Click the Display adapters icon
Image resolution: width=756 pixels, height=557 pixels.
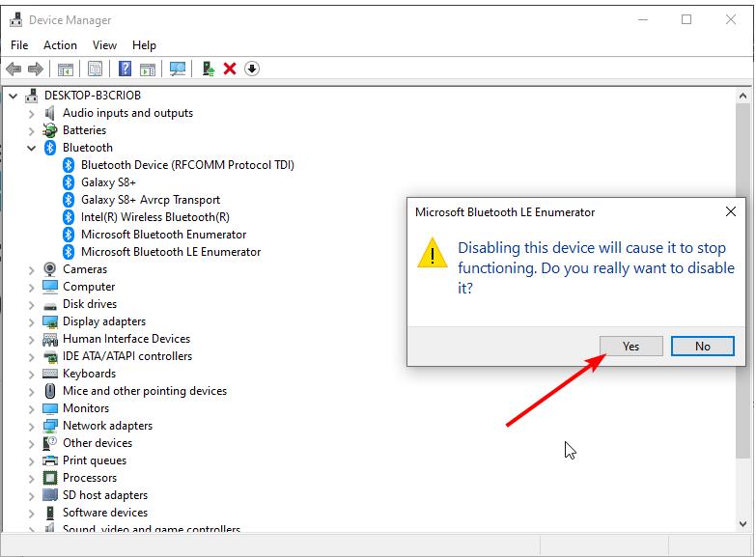pyautogui.click(x=50, y=321)
